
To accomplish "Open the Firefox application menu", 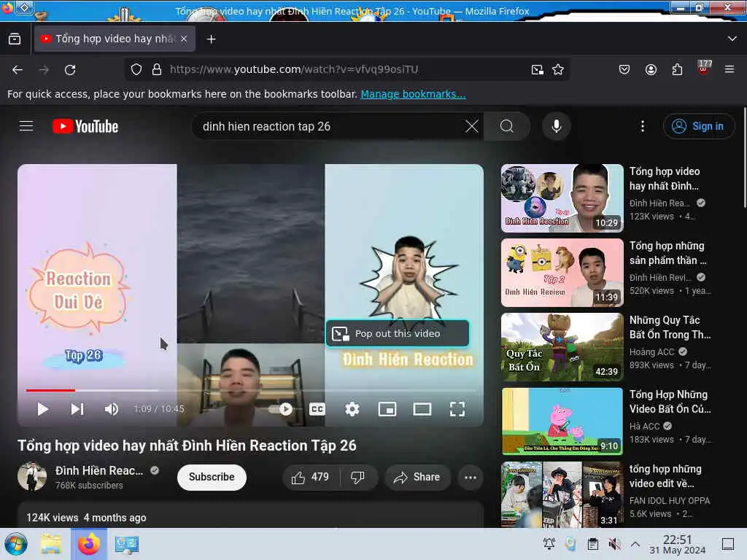I will point(729,70).
